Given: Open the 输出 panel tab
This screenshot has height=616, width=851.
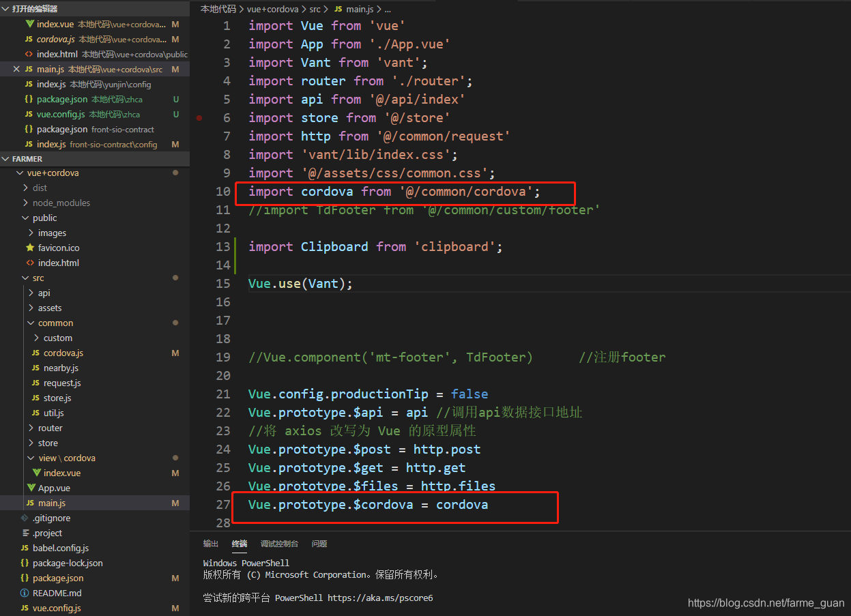Looking at the screenshot, I should 210,544.
